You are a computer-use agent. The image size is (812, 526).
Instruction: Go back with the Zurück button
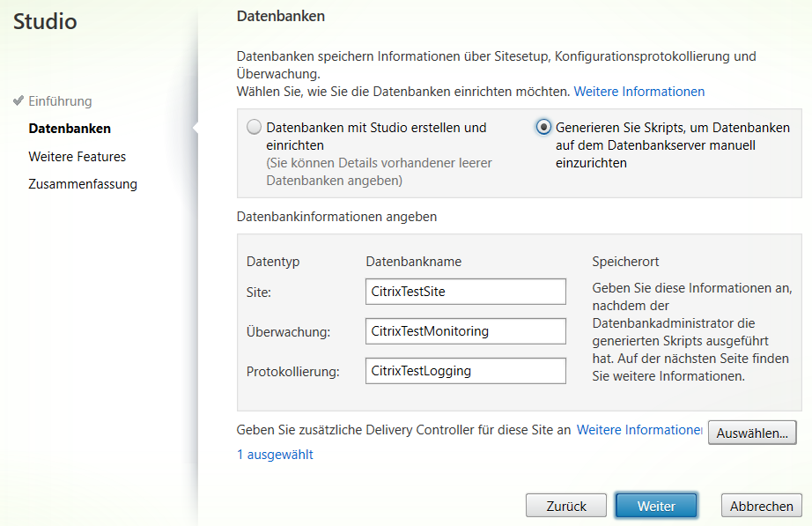pos(566,506)
